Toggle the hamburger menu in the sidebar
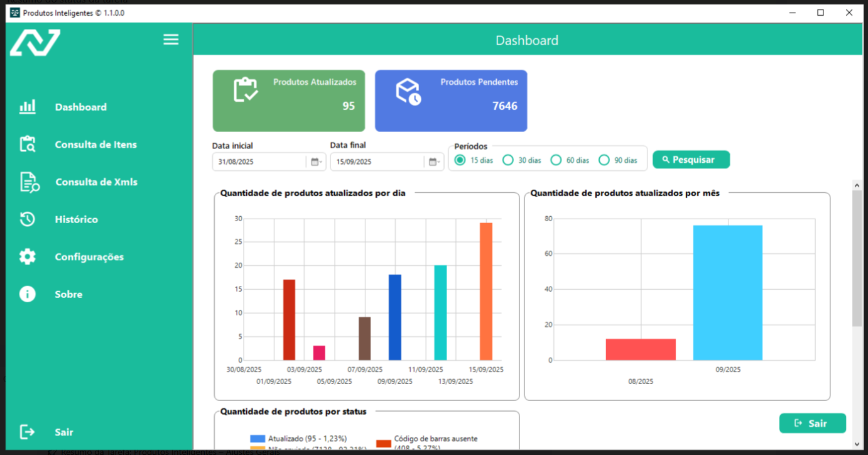 tap(171, 40)
